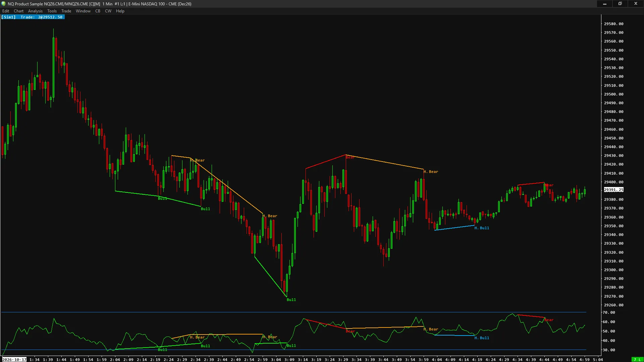Open the Edit menu
The width and height of the screenshot is (644, 362).
6,11
